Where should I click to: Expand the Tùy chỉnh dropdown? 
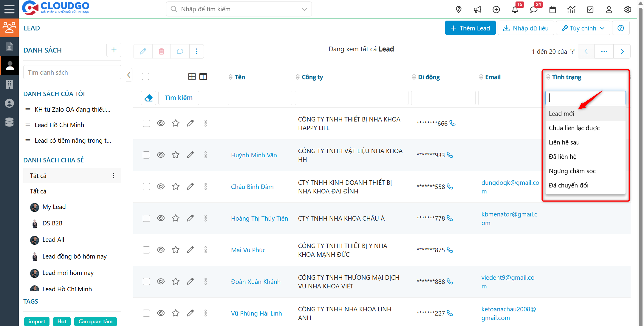click(x=583, y=28)
